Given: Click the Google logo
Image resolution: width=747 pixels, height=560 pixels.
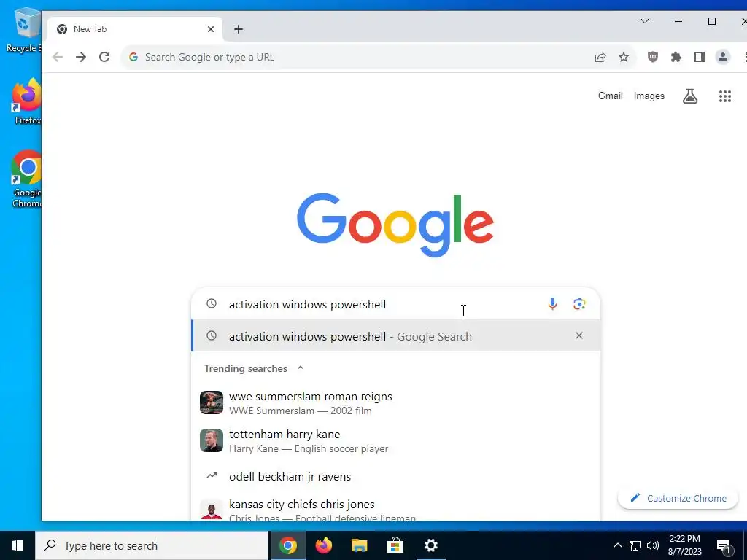Looking at the screenshot, I should coord(395,225).
